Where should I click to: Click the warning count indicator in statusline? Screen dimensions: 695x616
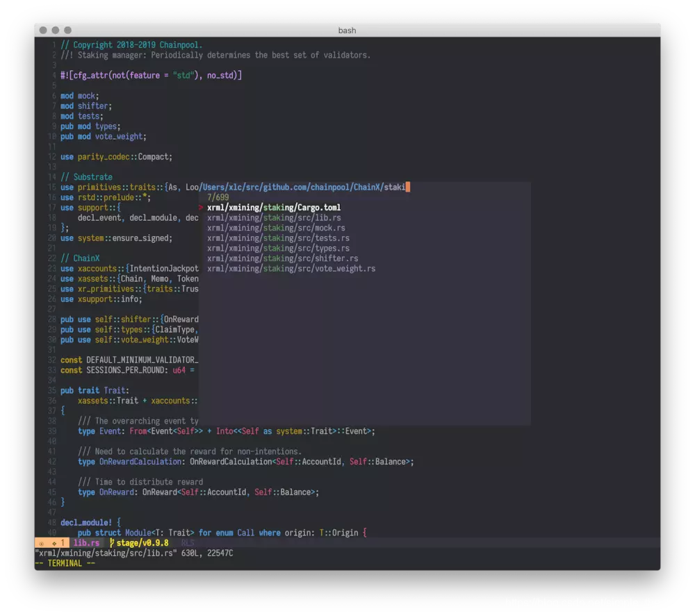[58, 543]
